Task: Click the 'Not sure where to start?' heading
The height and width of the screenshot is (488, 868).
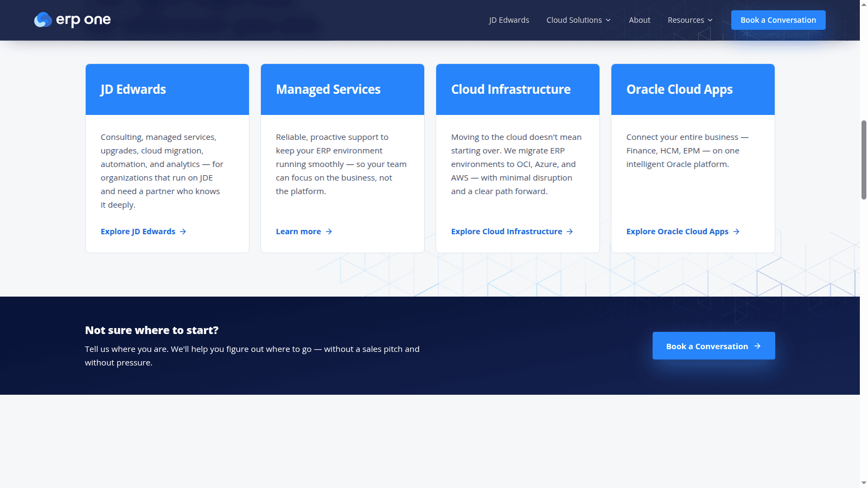Action: pyautogui.click(x=152, y=330)
